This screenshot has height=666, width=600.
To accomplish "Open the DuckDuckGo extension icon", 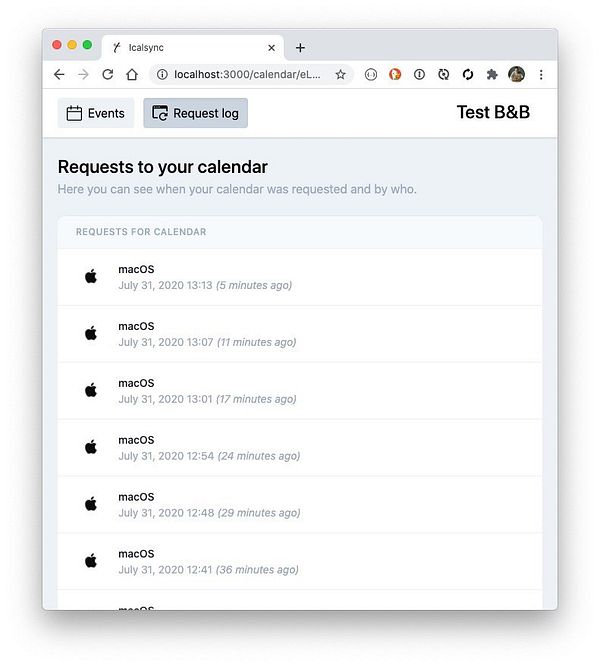I will pyautogui.click(x=395, y=74).
